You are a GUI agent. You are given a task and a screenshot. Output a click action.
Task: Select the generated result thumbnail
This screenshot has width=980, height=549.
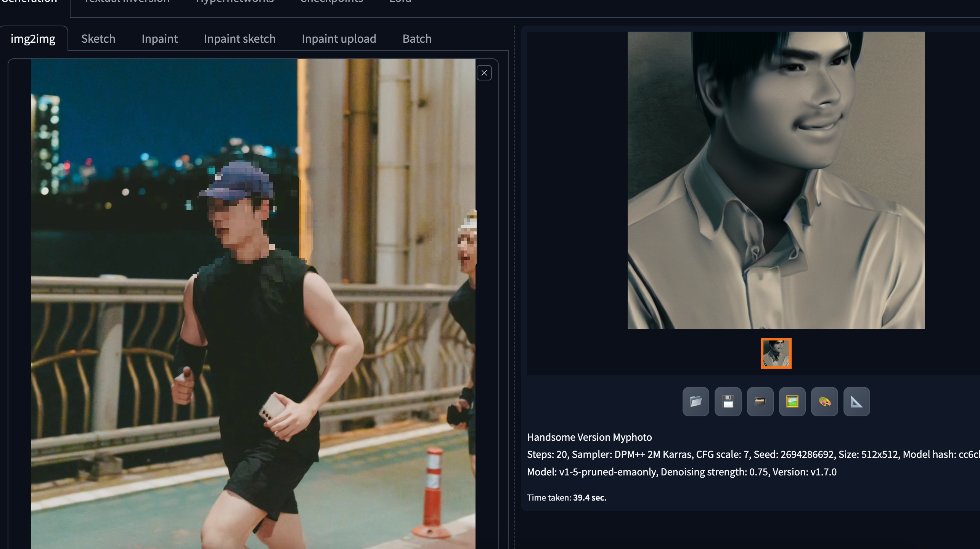tap(776, 353)
